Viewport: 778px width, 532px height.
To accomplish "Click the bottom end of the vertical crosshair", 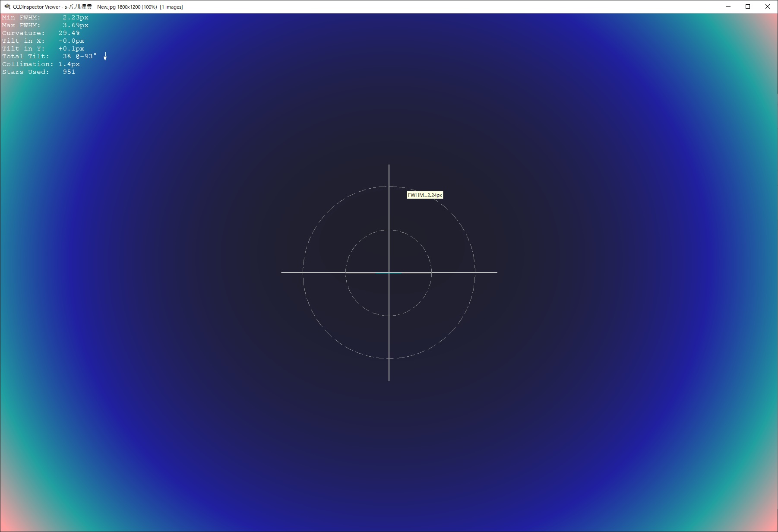I will point(389,379).
